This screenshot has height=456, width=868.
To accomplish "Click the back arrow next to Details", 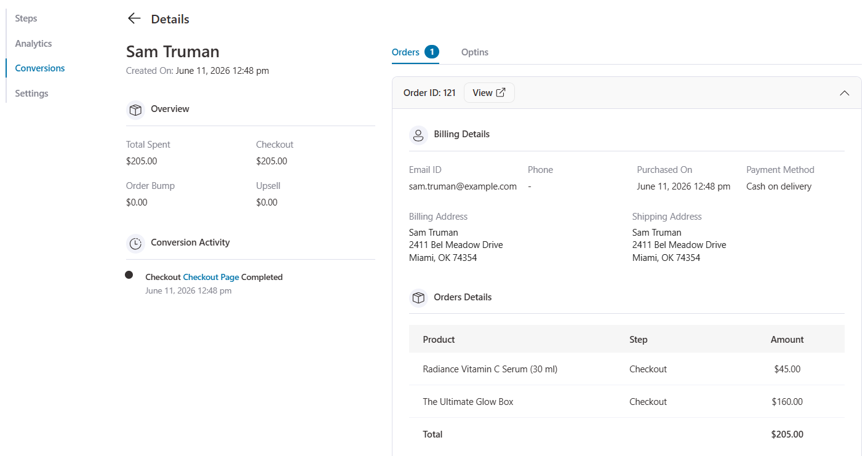I will [134, 18].
